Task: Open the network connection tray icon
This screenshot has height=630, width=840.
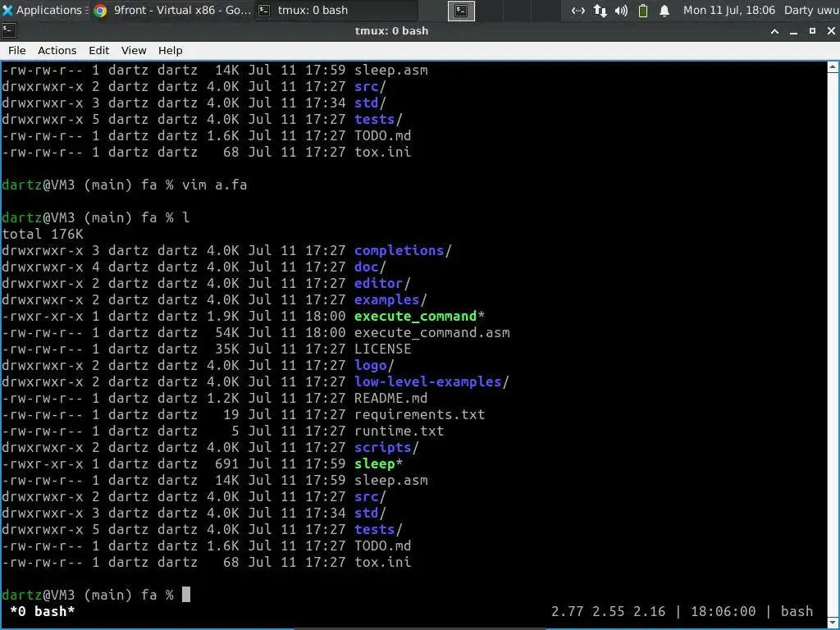Action: (577, 11)
